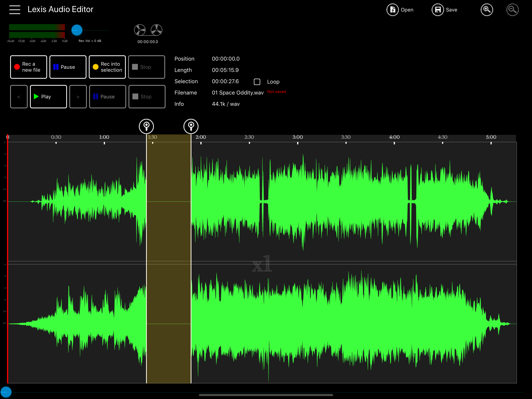The width and height of the screenshot is (532, 399).
Task: Skip forward with the > button
Action: click(x=78, y=96)
